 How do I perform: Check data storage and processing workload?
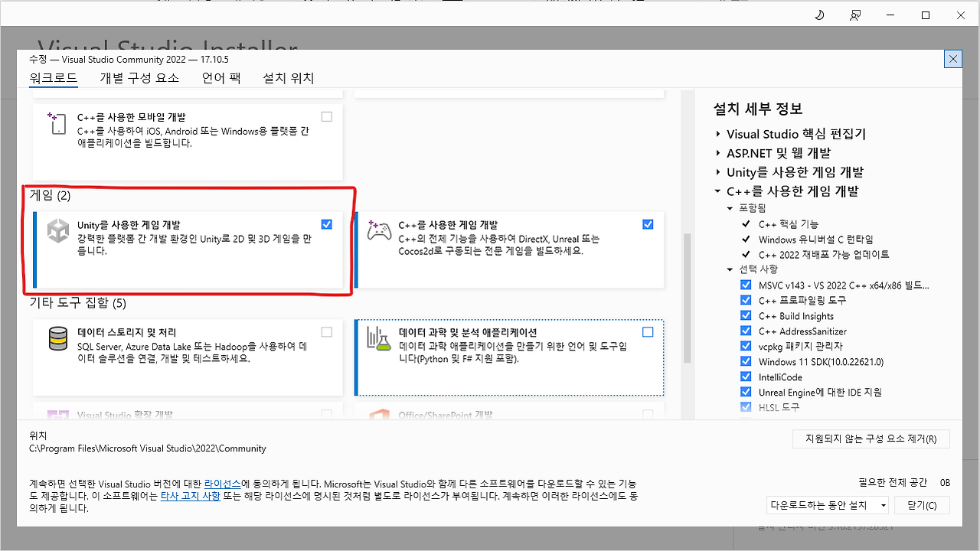coord(327,332)
